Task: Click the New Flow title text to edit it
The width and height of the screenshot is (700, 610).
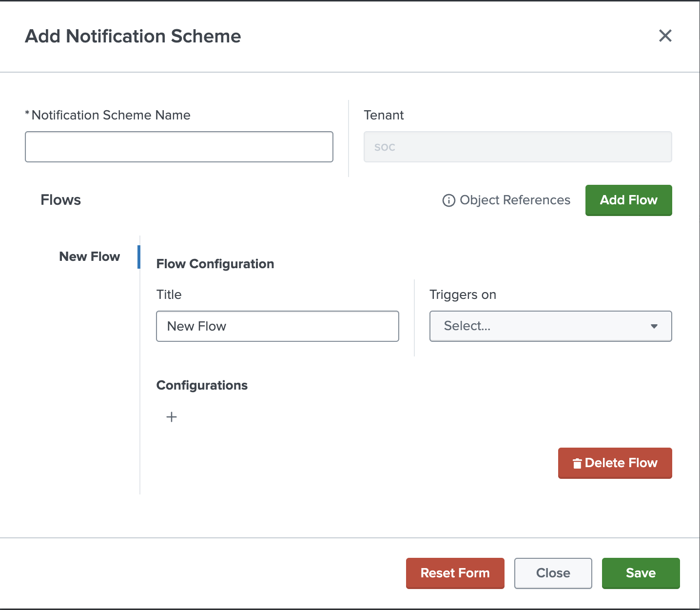Action: [196, 326]
